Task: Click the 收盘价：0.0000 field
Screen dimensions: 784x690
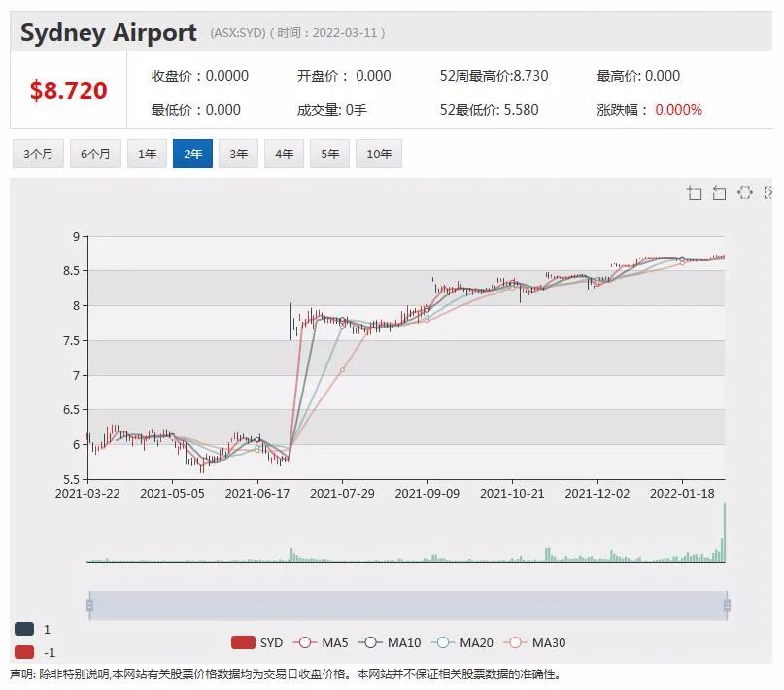Action: 200,76
